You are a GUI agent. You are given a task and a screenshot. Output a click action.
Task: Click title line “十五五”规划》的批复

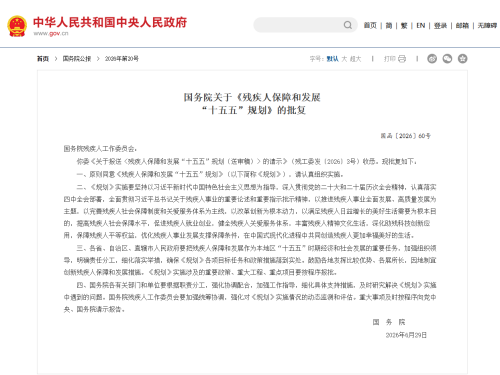(x=254, y=110)
